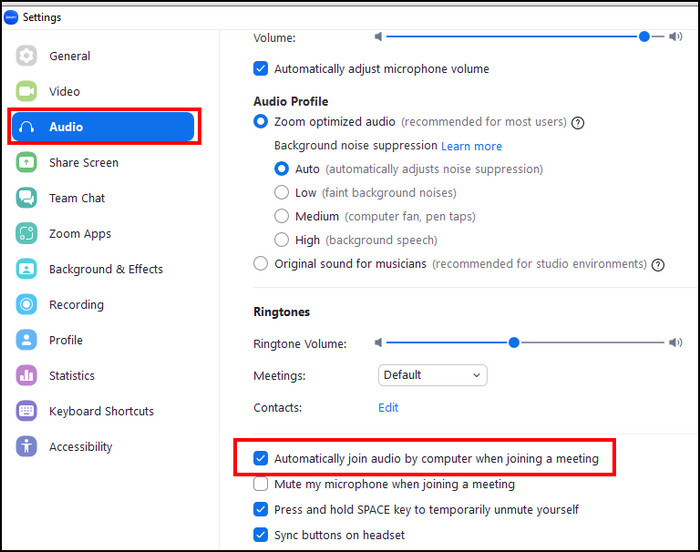This screenshot has width=700, height=552.
Task: Select Low noise suppression option
Action: point(281,192)
